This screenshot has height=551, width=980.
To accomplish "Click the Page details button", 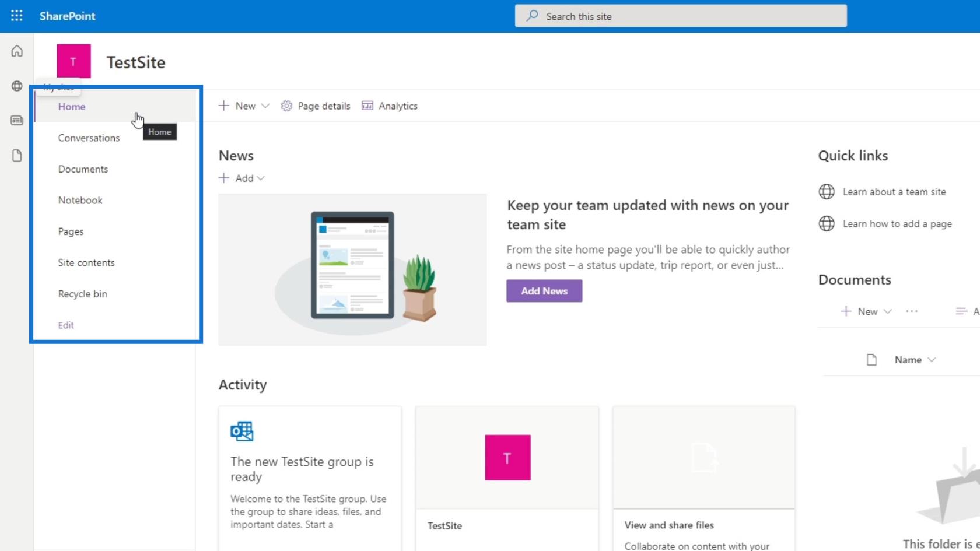I will coord(316,106).
